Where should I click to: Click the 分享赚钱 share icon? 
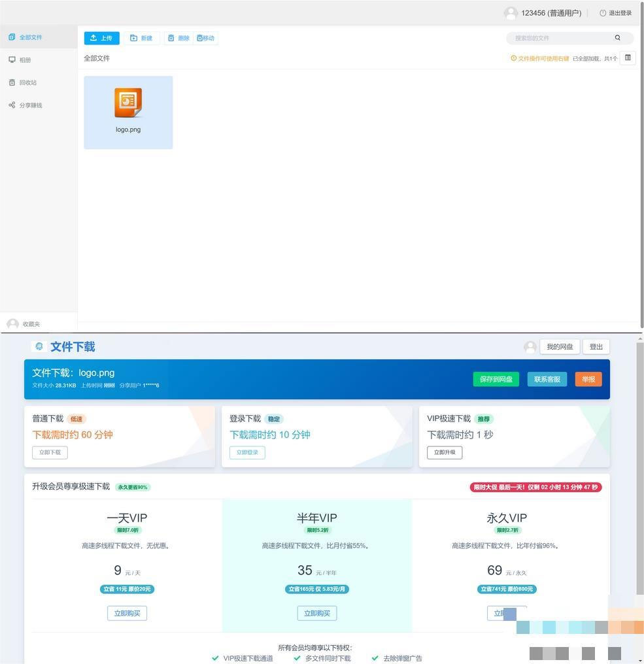tap(12, 104)
